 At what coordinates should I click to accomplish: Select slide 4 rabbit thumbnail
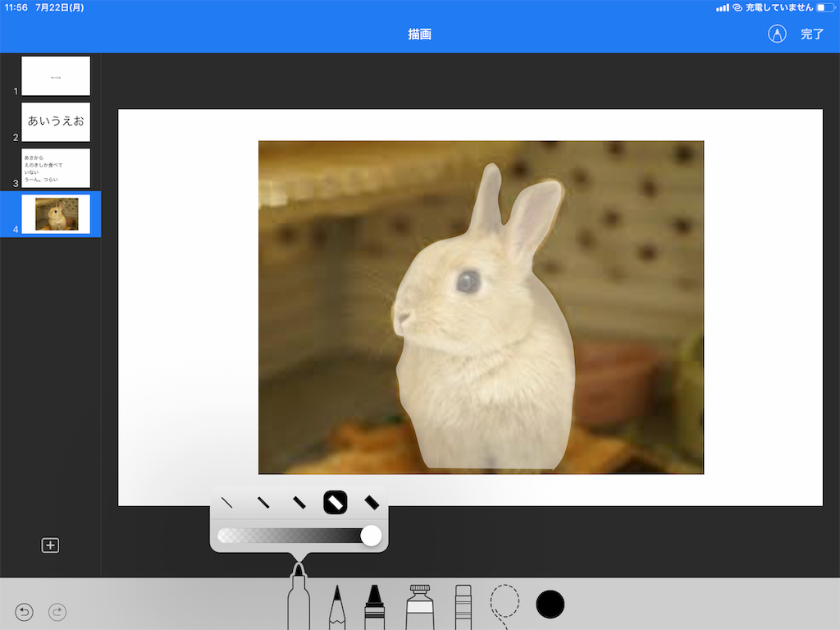click(56, 214)
